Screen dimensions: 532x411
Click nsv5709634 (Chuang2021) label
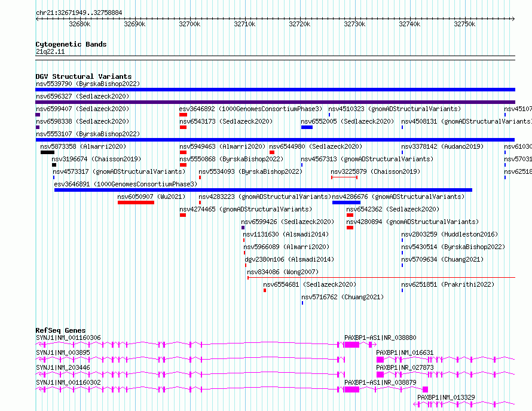[442, 259]
